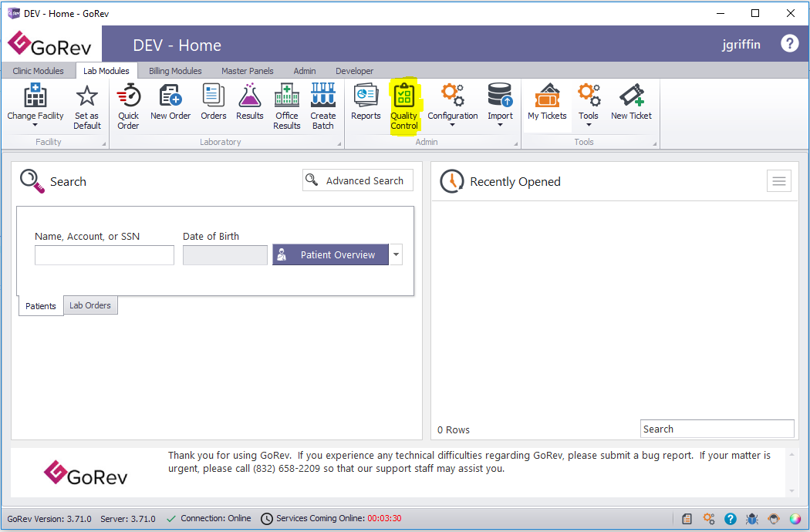Set current facility as default
Screen dimensions: 810x532
pyautogui.click(x=86, y=107)
